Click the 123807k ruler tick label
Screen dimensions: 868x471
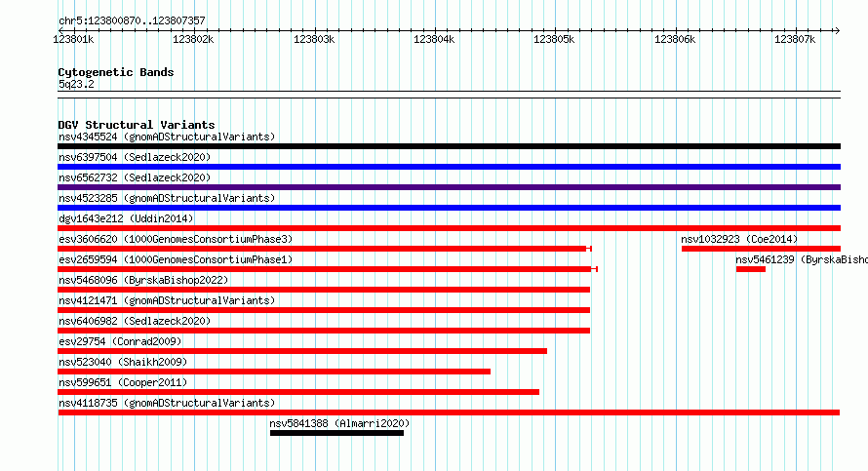[795, 39]
